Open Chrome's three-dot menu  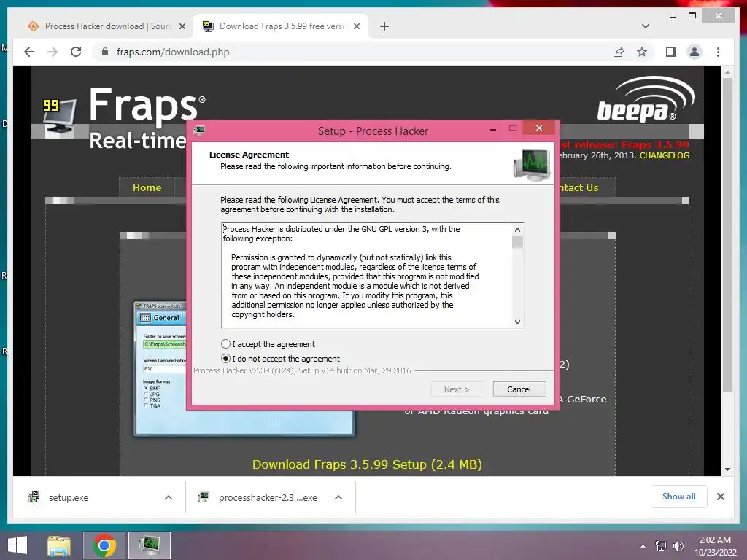click(x=718, y=52)
